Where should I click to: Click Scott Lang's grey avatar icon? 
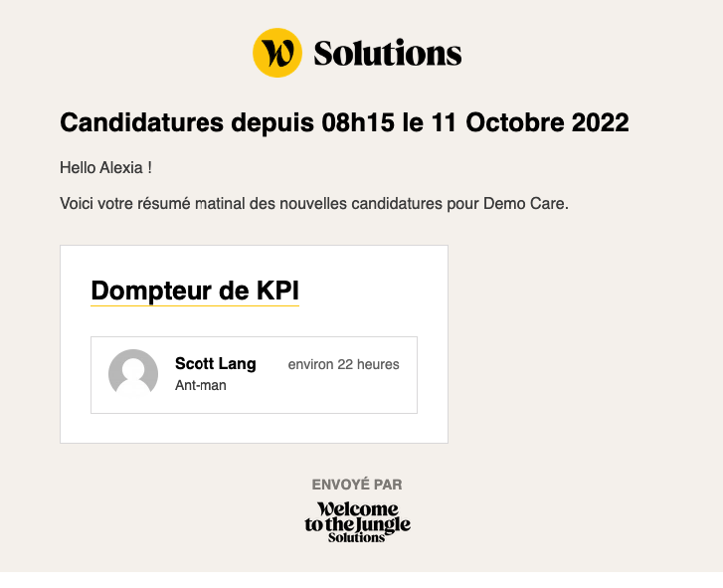pyautogui.click(x=133, y=374)
